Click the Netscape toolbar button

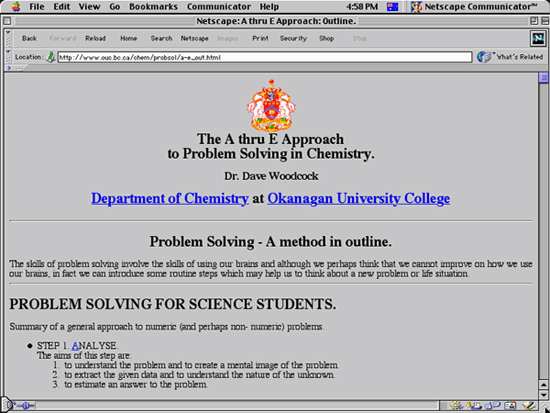coord(195,38)
